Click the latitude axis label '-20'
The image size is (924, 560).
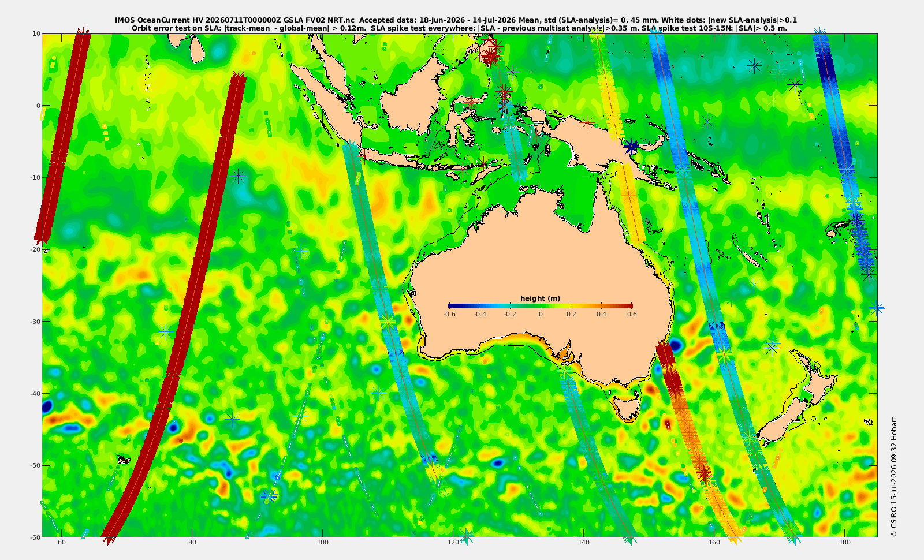[x=35, y=249]
